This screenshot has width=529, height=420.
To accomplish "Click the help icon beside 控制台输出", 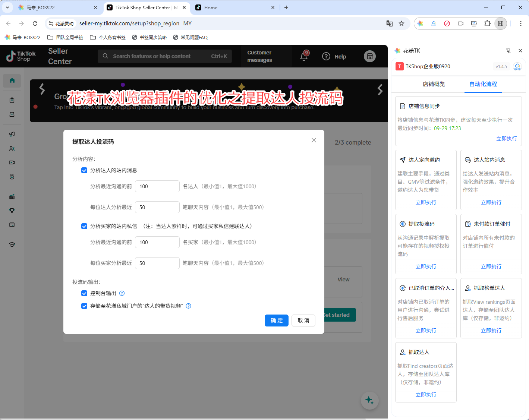I will [x=122, y=293].
